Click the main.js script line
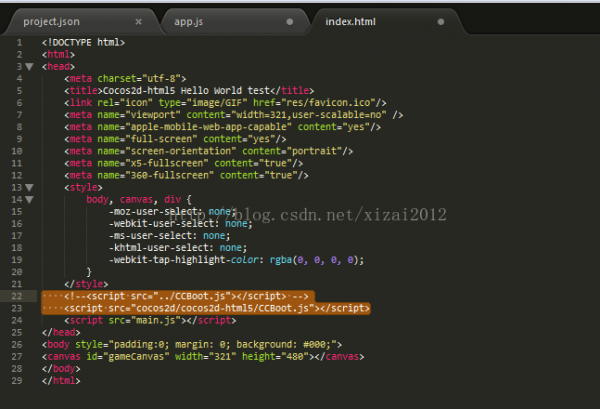 pyautogui.click(x=150, y=321)
